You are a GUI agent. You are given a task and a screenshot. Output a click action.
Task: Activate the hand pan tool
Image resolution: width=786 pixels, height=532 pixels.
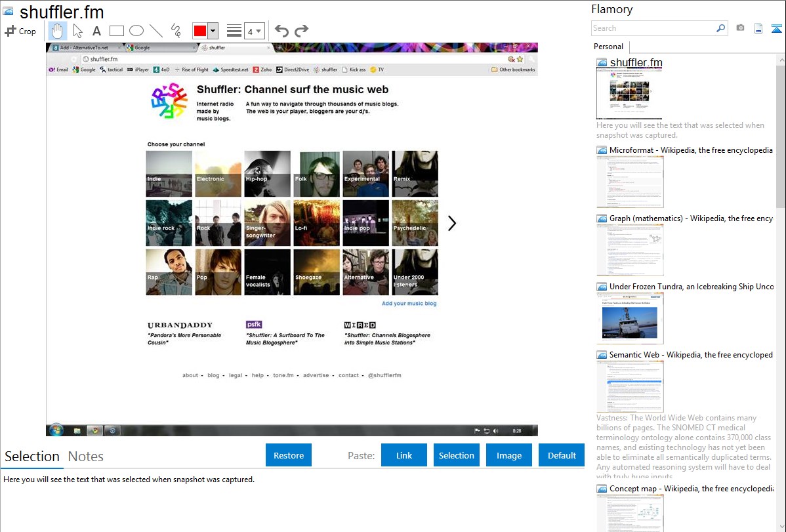57,31
